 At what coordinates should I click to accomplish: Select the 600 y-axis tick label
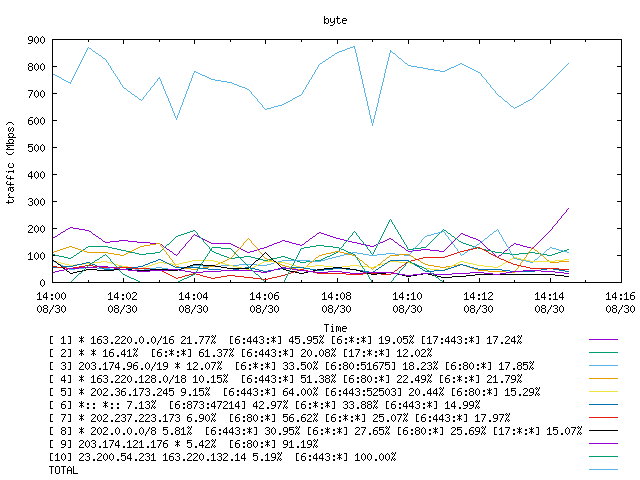click(x=36, y=121)
